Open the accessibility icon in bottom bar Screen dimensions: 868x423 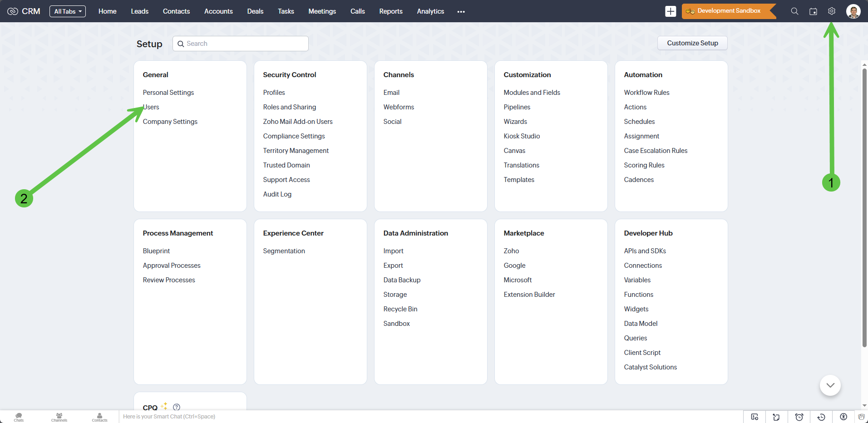point(843,417)
